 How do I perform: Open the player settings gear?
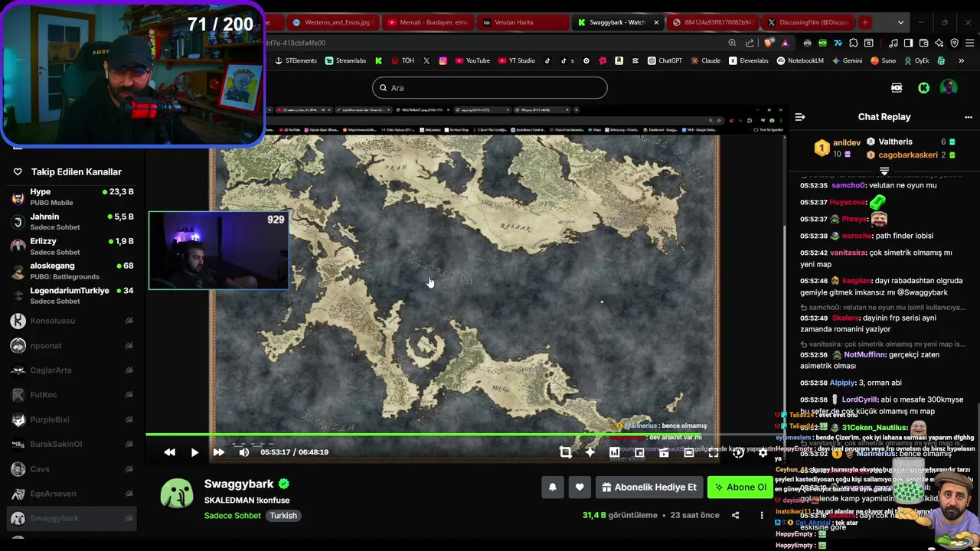(x=763, y=452)
